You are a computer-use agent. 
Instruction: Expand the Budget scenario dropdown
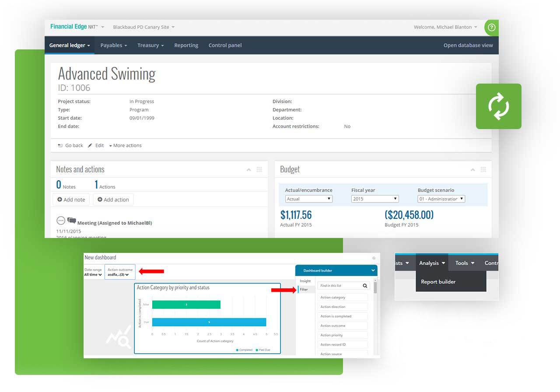[x=441, y=199]
